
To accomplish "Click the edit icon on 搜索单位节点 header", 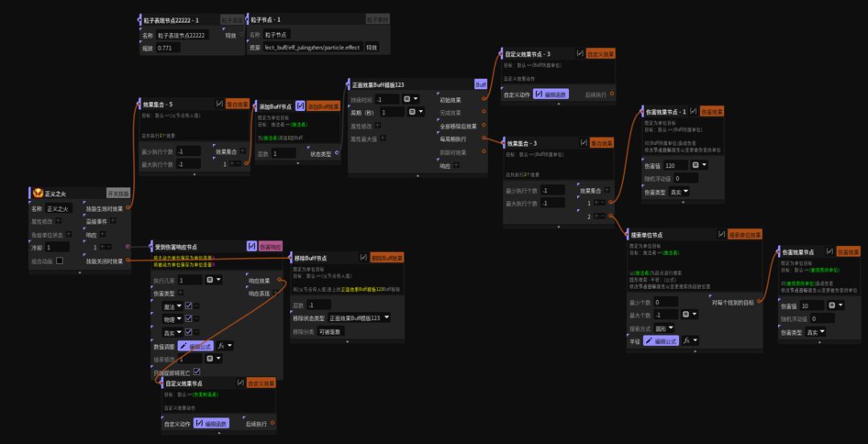I will (721, 235).
